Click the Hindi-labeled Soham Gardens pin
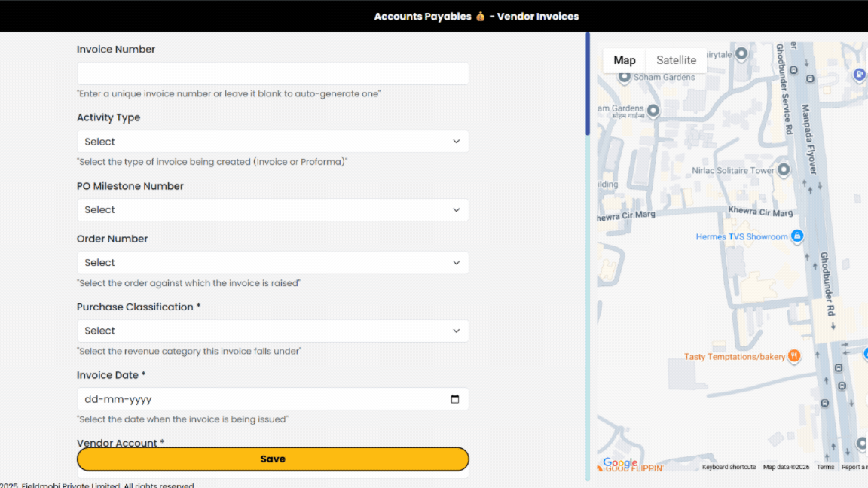Image resolution: width=868 pixels, height=488 pixels. [653, 111]
